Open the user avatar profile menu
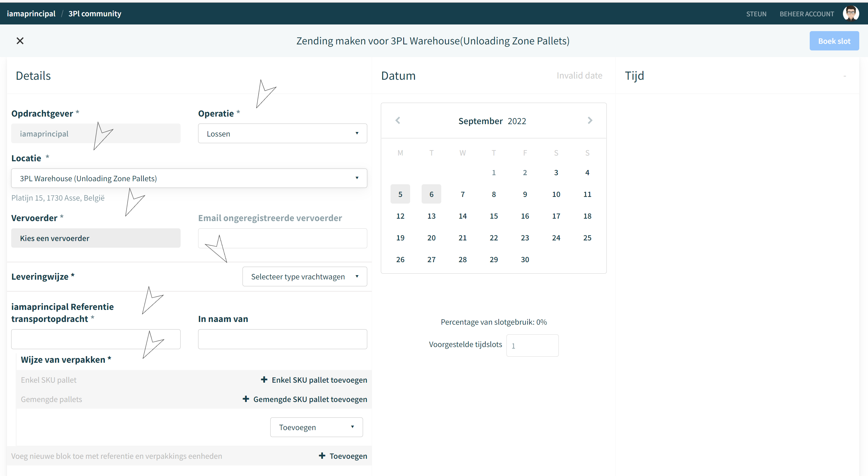This screenshot has width=868, height=476. coord(850,14)
